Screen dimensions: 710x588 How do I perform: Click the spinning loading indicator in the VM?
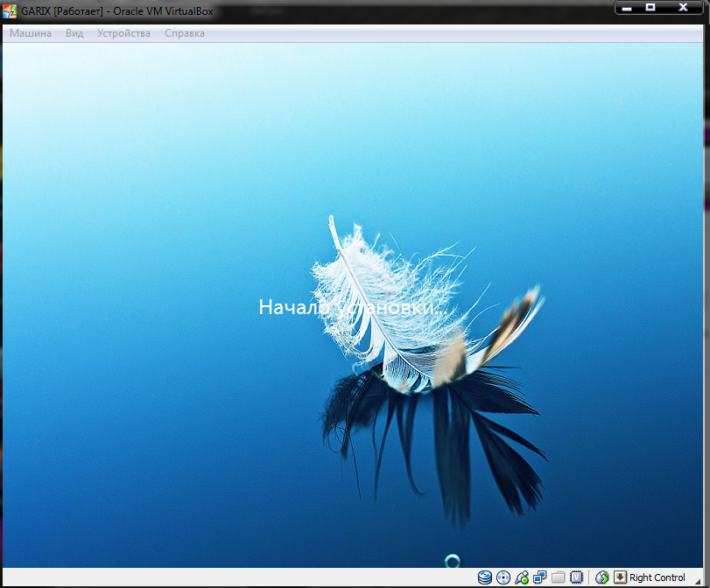coord(453,561)
